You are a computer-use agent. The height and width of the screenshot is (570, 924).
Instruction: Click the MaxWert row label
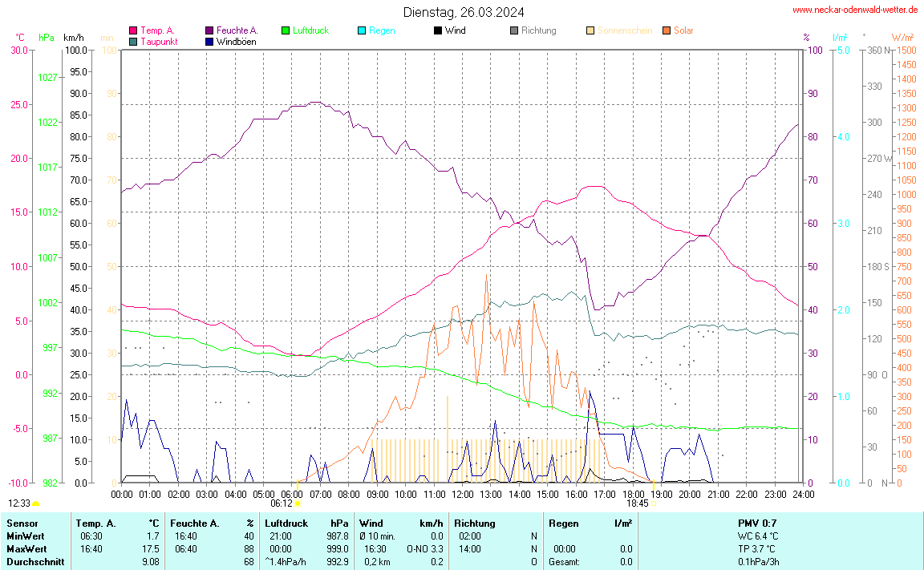[26, 549]
